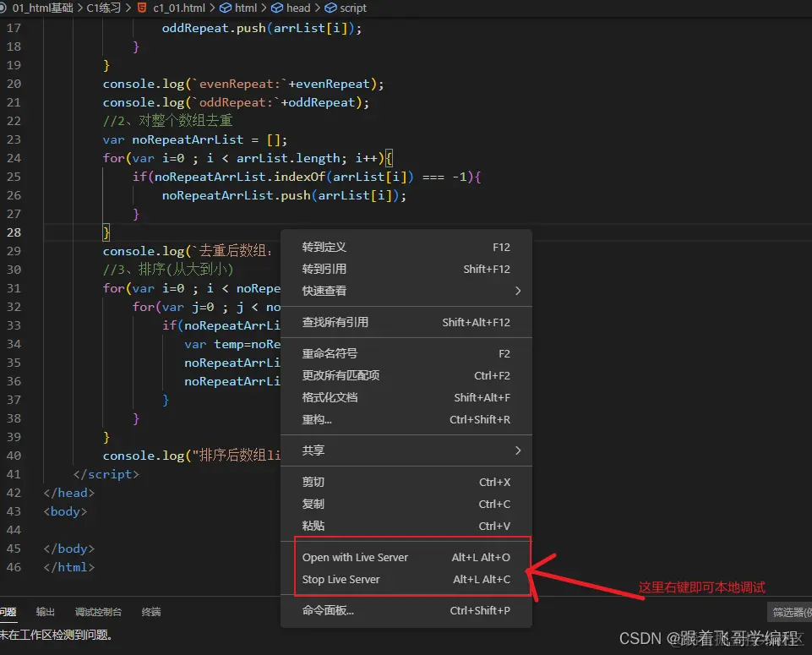The width and height of the screenshot is (812, 655).
Task: Click 'noRepeatArrList.push(arrList[i]);' line
Action: [284, 195]
